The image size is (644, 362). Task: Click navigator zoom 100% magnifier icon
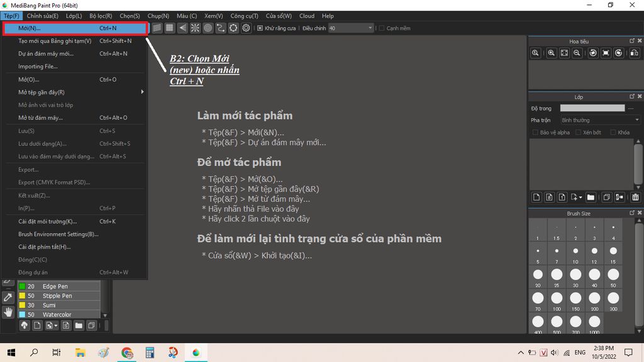point(536,53)
